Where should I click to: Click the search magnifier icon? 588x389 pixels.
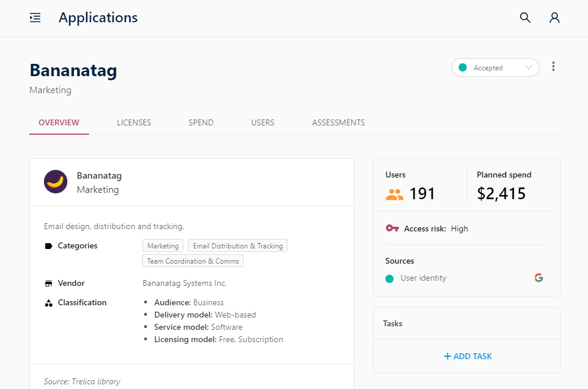[x=525, y=18]
